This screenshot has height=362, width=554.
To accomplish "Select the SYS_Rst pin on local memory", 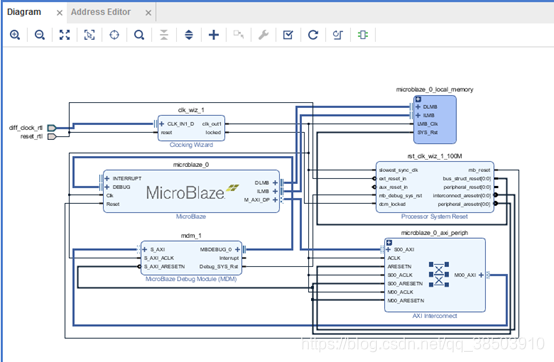I will click(x=428, y=132).
